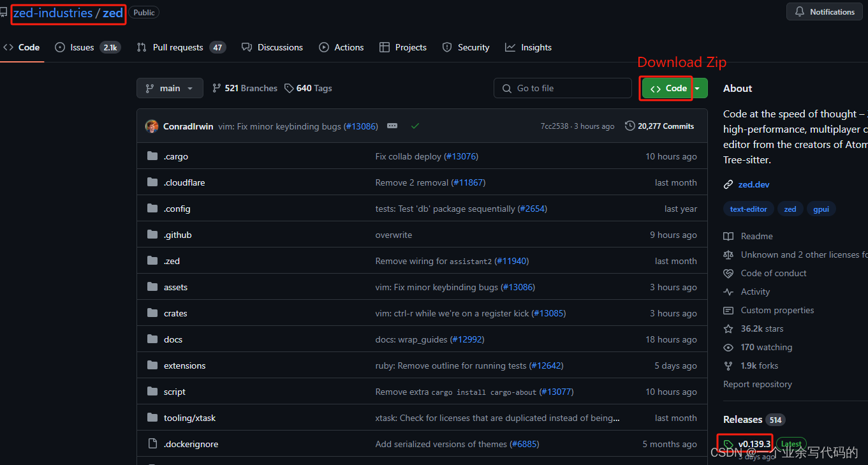Open pull request #13086 in latest commit
This screenshot has height=465, width=868.
(361, 126)
